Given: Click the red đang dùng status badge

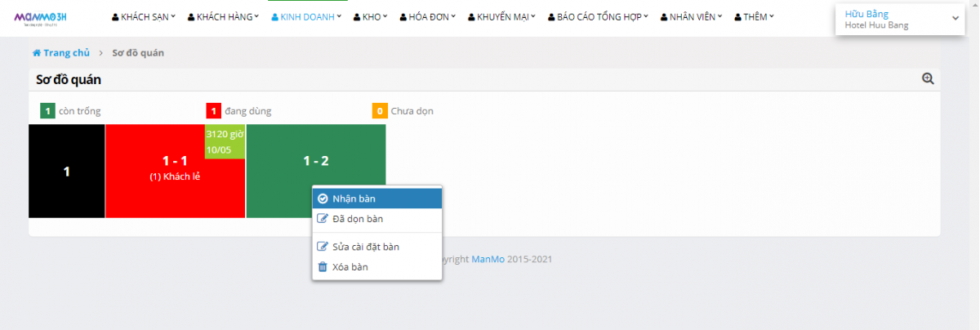Looking at the screenshot, I should pyautogui.click(x=213, y=111).
